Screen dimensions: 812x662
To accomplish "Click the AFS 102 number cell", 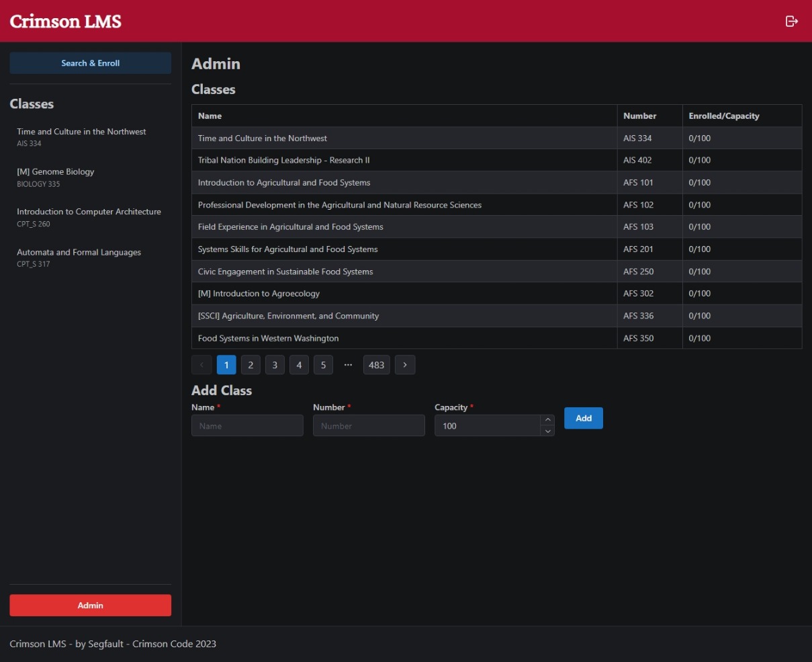I will [x=649, y=205].
